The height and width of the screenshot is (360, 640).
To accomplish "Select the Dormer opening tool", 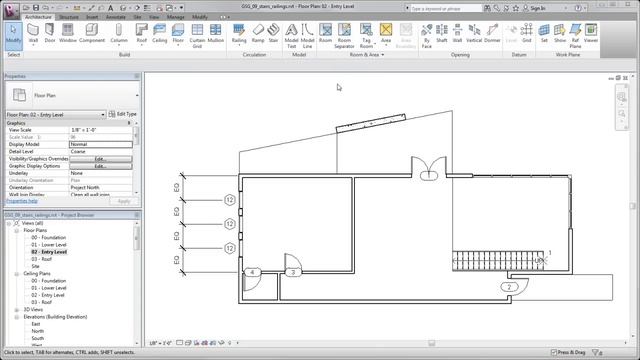I will (492, 33).
